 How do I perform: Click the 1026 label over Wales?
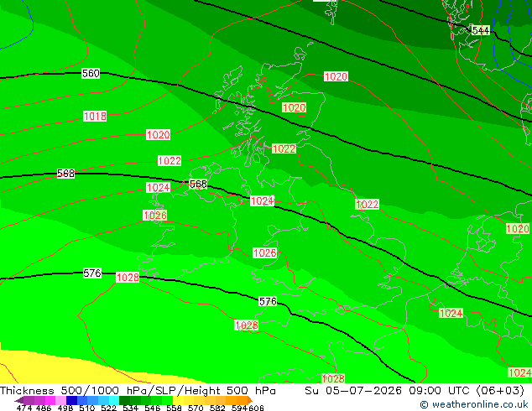264,252
